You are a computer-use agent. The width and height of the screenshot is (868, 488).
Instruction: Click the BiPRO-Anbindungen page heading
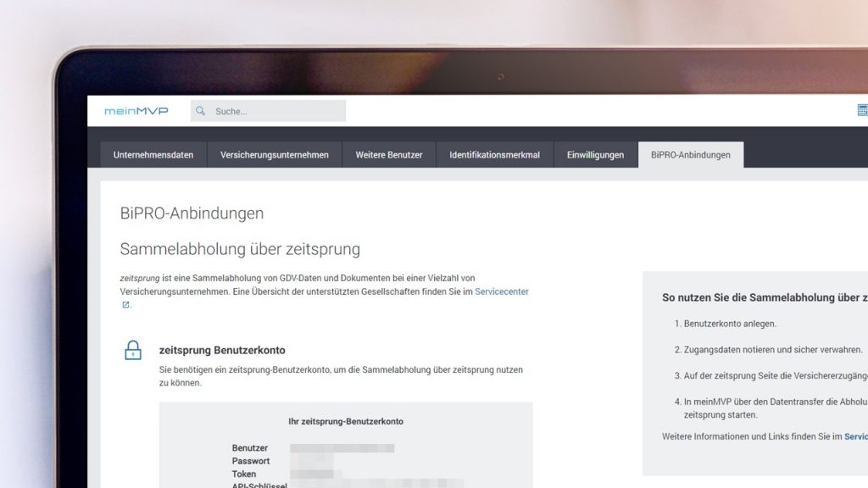[x=192, y=213]
